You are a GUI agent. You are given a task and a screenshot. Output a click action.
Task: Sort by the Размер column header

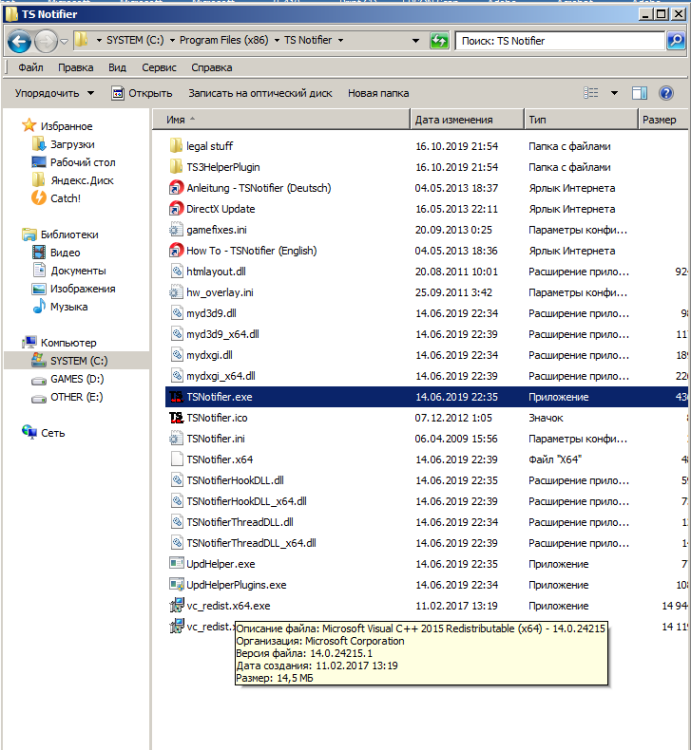(x=664, y=120)
